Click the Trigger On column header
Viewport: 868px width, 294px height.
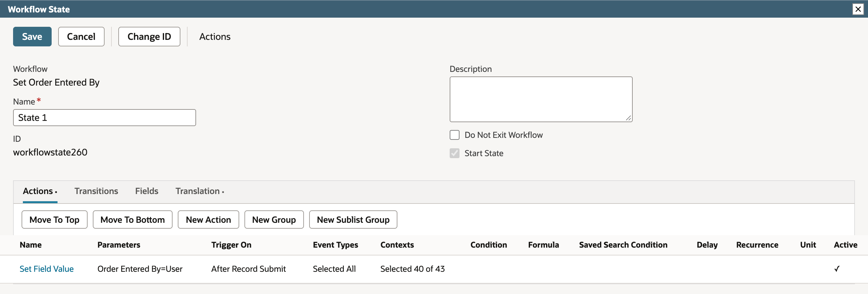231,245
